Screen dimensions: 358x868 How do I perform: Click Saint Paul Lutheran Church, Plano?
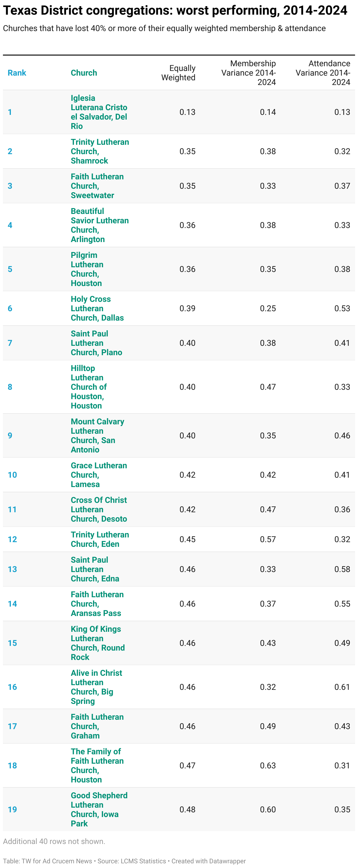tap(97, 343)
